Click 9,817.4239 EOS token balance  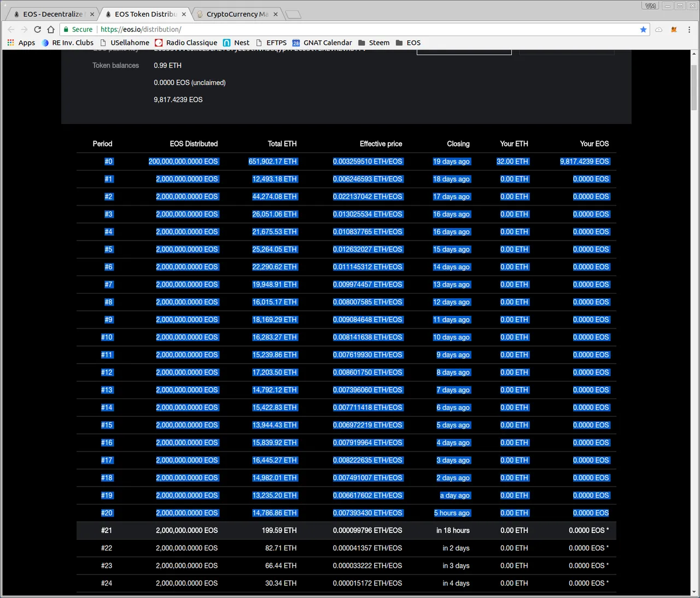(178, 100)
